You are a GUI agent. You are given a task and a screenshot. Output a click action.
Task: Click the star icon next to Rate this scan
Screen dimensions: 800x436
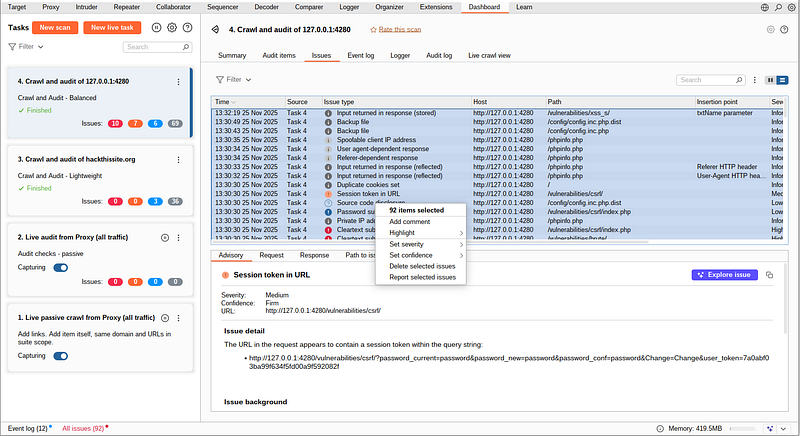[373, 30]
